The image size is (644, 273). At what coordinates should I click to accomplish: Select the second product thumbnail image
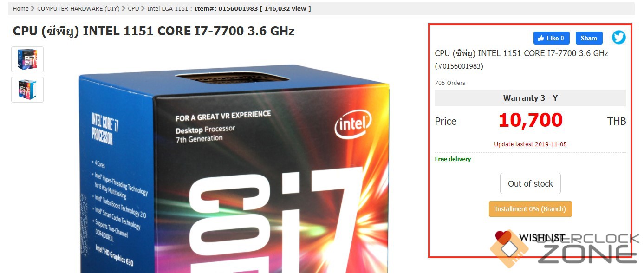coord(27,90)
